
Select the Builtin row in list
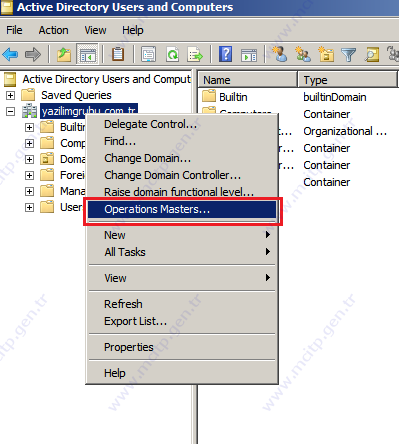point(233,97)
